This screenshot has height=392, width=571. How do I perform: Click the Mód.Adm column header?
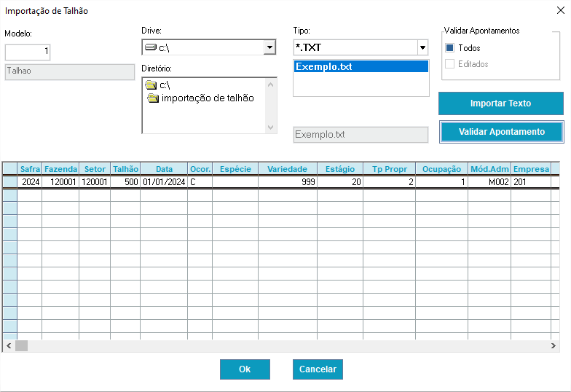[489, 169]
